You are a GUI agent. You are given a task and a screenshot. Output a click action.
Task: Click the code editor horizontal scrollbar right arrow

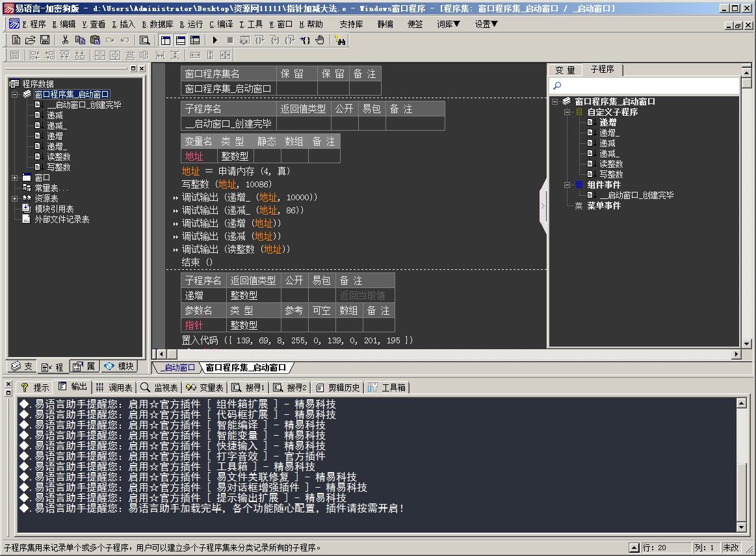(x=736, y=354)
